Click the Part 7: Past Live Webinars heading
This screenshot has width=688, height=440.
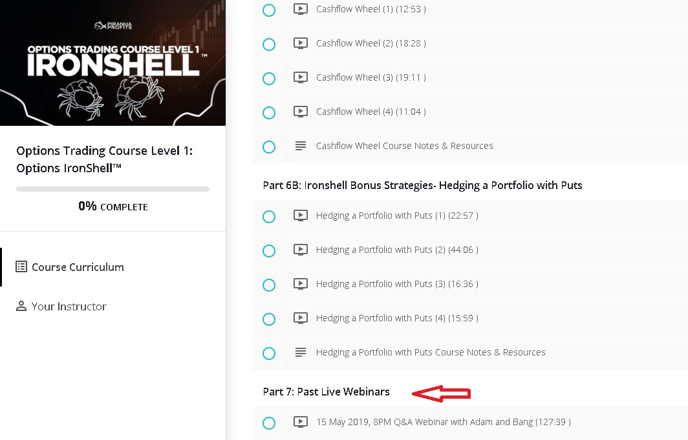(x=326, y=391)
